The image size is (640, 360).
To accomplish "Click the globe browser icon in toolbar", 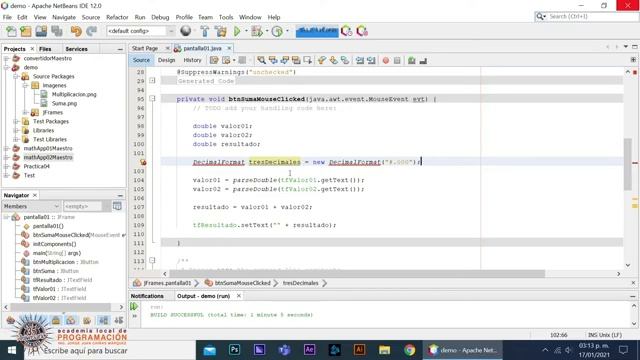I will tap(186, 31).
